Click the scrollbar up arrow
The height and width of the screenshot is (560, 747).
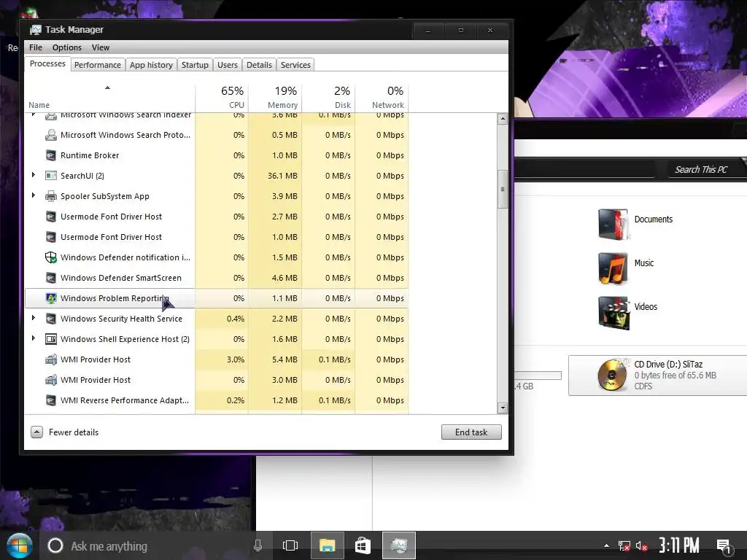(502, 119)
